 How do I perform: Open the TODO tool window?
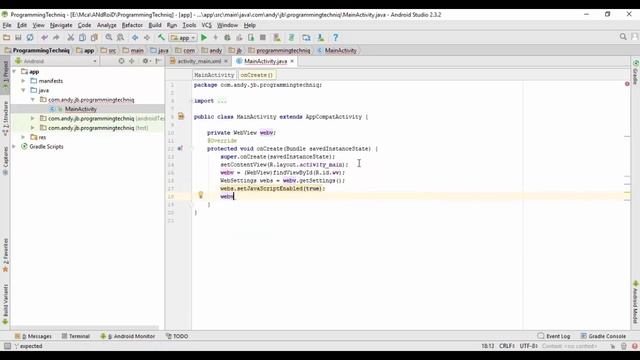pos(177,336)
